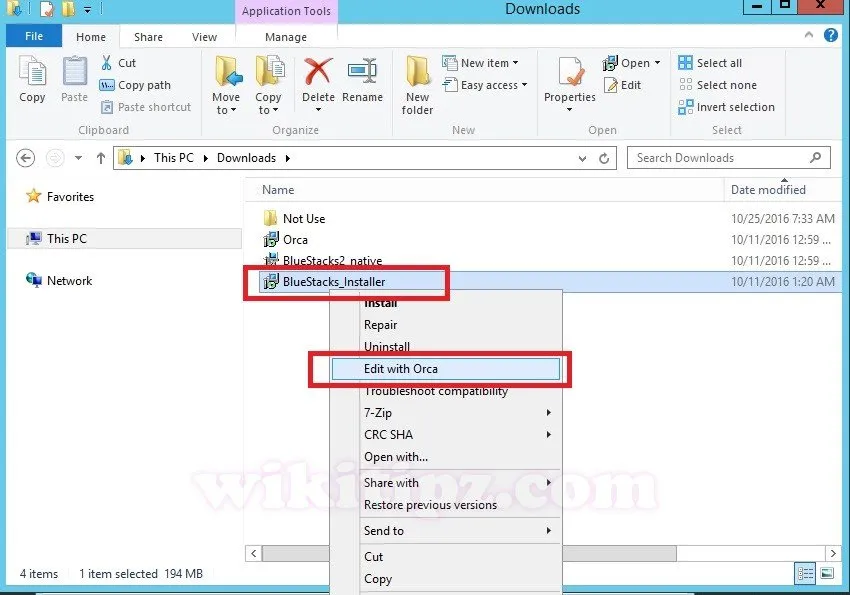The height and width of the screenshot is (595, 850).
Task: Create a New folder from ribbon
Action: (418, 84)
